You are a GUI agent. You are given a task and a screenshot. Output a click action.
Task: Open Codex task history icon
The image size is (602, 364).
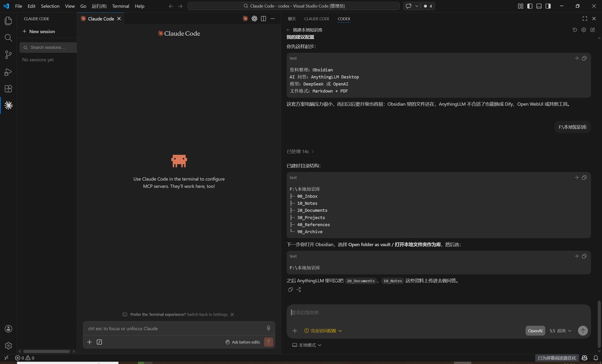(575, 30)
